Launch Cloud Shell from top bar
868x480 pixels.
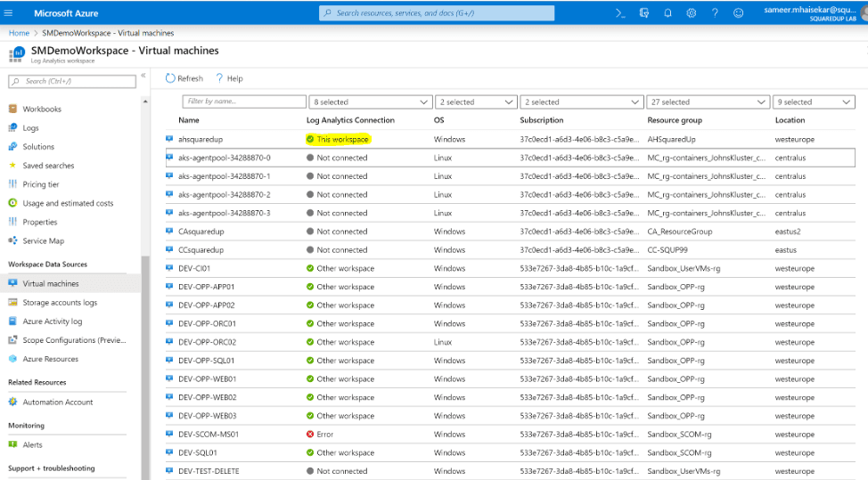point(621,13)
